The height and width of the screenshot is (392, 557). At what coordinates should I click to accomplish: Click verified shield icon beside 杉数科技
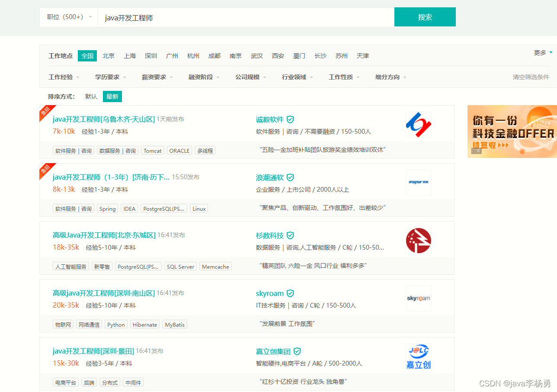tap(290, 235)
